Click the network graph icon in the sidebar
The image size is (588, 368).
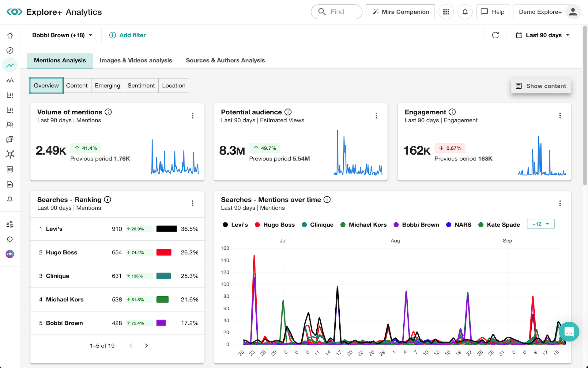click(x=10, y=154)
